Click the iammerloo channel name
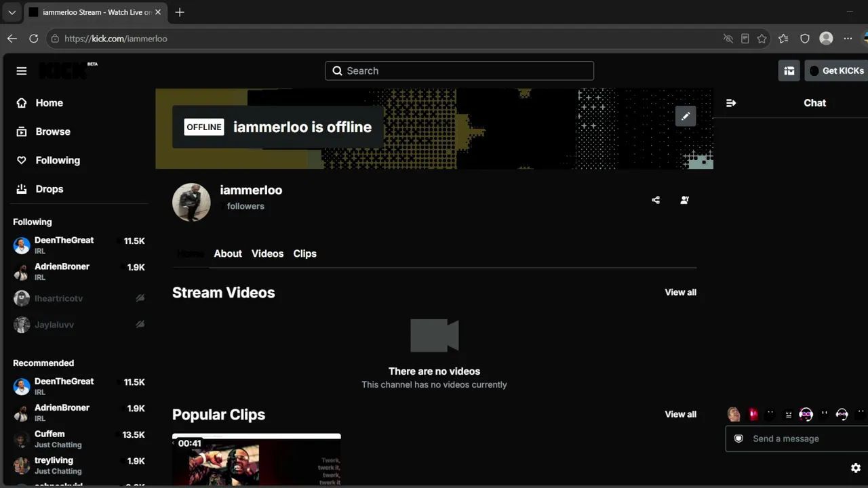 (x=251, y=190)
